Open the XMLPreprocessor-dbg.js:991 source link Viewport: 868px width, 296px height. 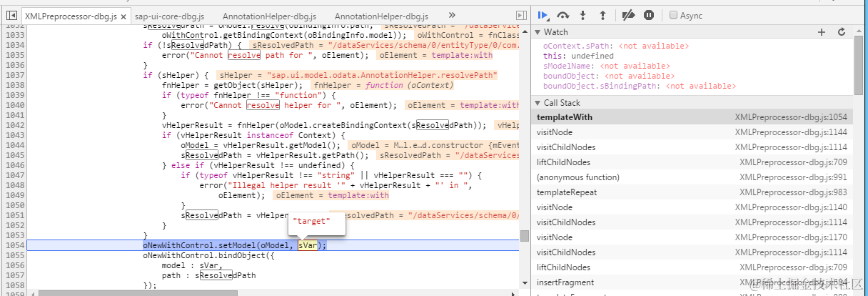coord(794,177)
